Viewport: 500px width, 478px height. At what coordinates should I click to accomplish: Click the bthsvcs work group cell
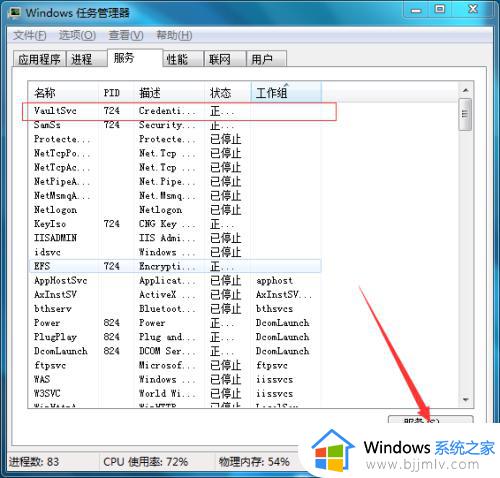coord(274,309)
